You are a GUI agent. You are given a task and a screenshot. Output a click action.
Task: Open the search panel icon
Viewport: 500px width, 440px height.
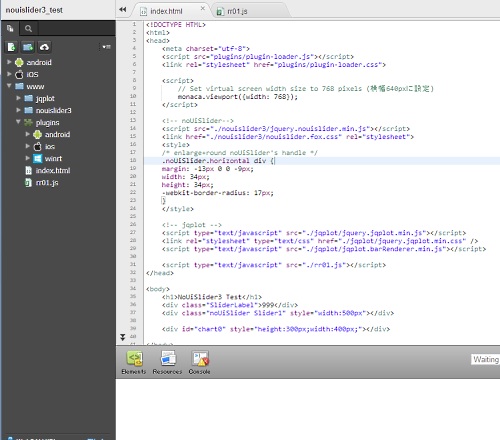pos(28,29)
